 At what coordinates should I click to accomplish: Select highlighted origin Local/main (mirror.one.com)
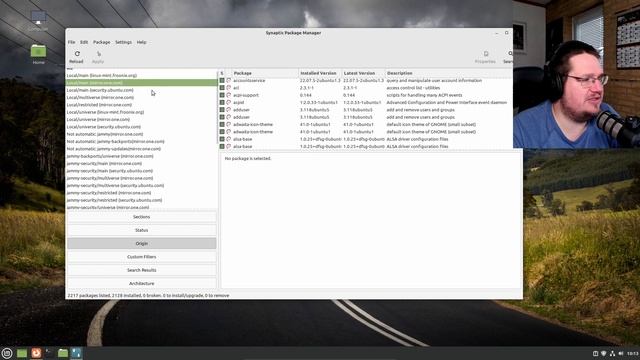tap(142, 82)
